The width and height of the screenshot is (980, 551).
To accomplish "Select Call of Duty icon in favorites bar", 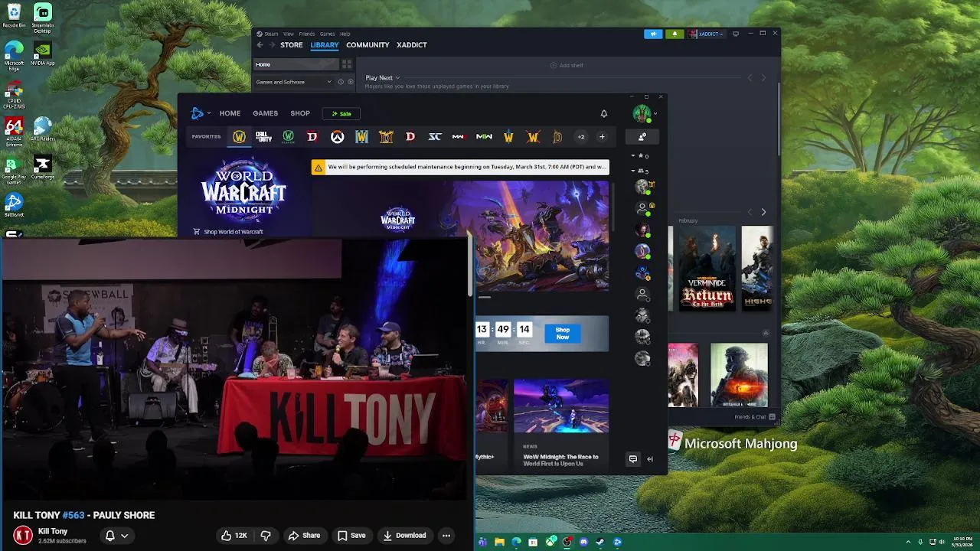I will [x=263, y=137].
